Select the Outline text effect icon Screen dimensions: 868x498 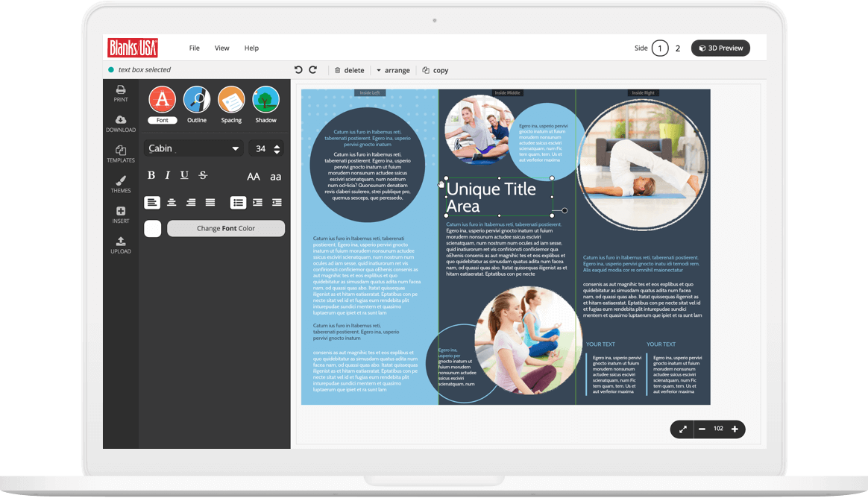coord(197,100)
